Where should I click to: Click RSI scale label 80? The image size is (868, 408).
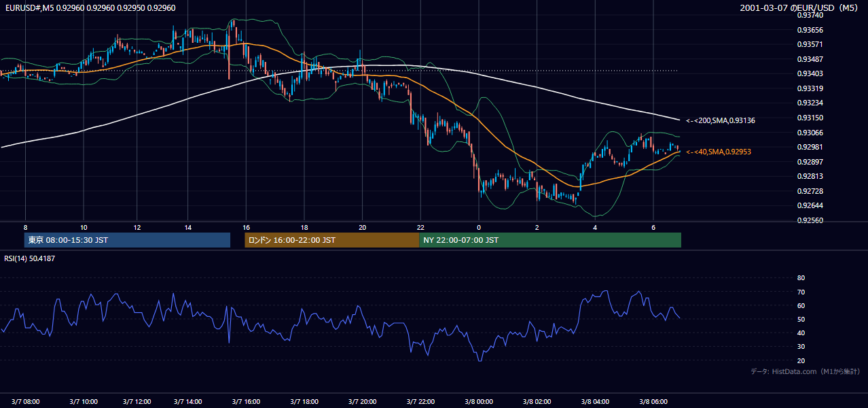coord(801,278)
